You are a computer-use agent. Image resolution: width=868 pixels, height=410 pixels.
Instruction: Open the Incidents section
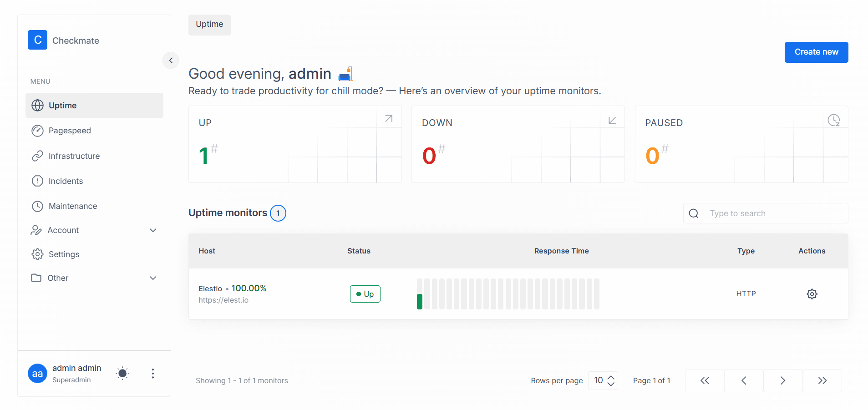[x=65, y=181]
